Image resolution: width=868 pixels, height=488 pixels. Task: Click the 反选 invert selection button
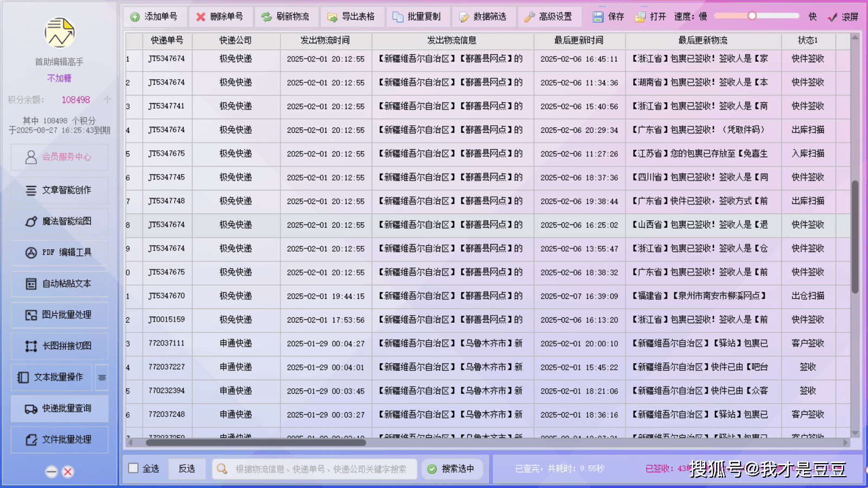coord(187,468)
